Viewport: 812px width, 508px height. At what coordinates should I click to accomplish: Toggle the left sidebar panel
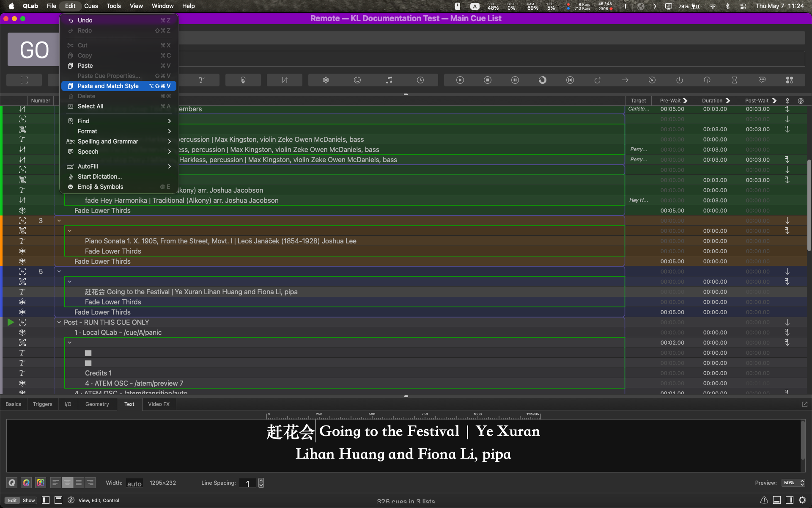46,500
